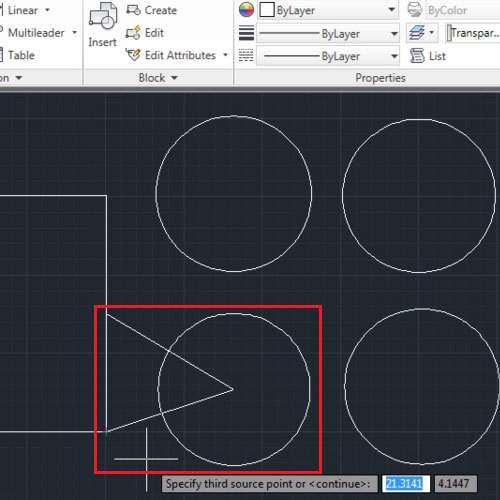500x500 pixels.
Task: Open the Linear dimension dropdown arrow
Action: click(x=47, y=10)
